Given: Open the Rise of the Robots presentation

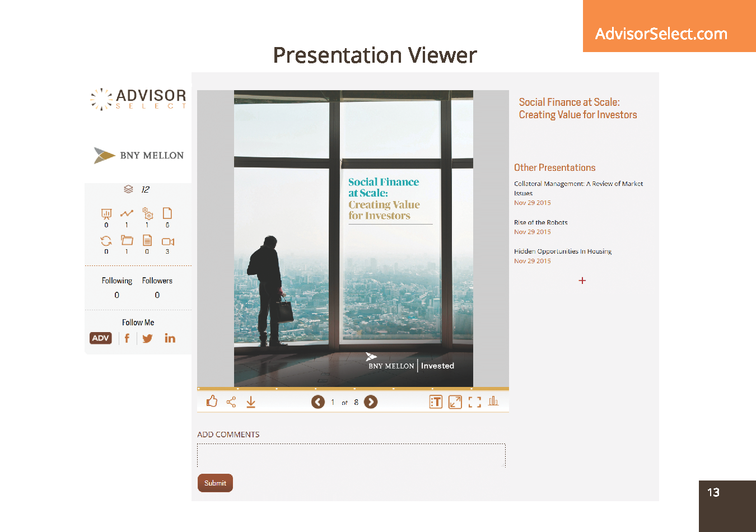Looking at the screenshot, I should click(x=540, y=222).
